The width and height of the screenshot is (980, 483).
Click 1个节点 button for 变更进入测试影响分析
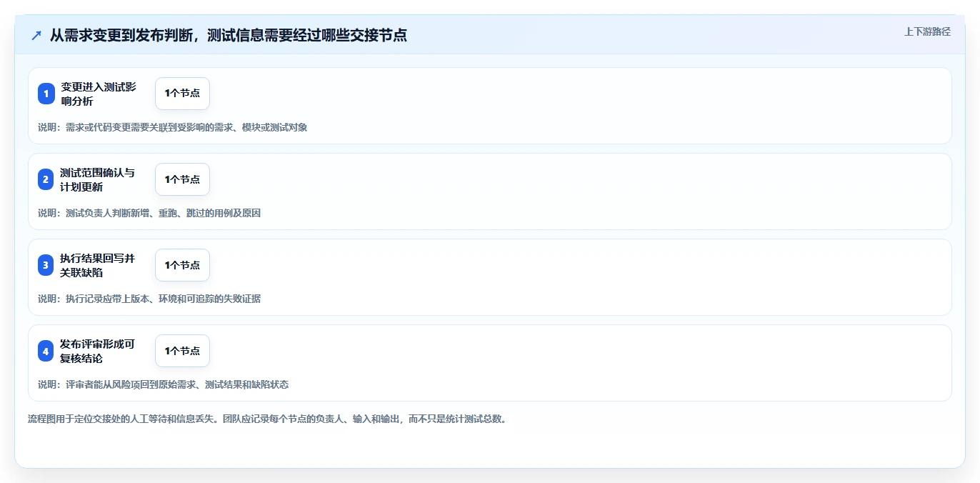click(x=182, y=94)
